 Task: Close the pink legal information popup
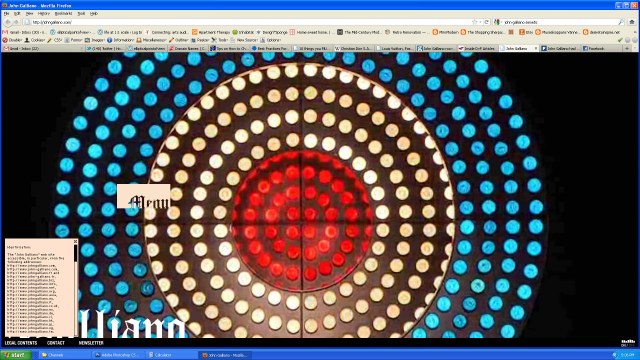76,242
